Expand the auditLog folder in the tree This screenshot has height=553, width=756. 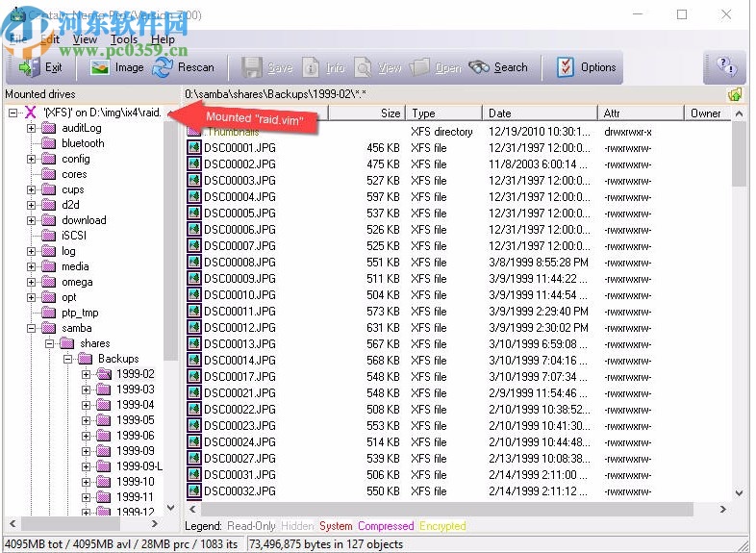pyautogui.click(x=32, y=128)
